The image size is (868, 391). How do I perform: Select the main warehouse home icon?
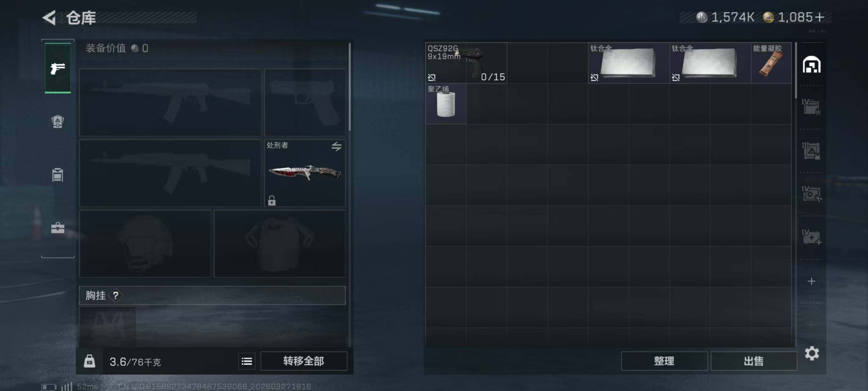tap(812, 64)
